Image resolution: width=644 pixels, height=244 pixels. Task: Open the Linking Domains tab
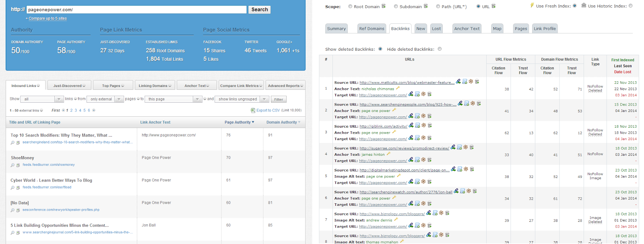click(155, 86)
